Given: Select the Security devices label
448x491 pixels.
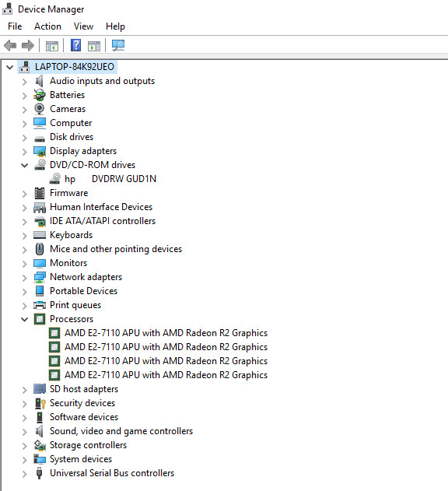Looking at the screenshot, I should tap(82, 403).
